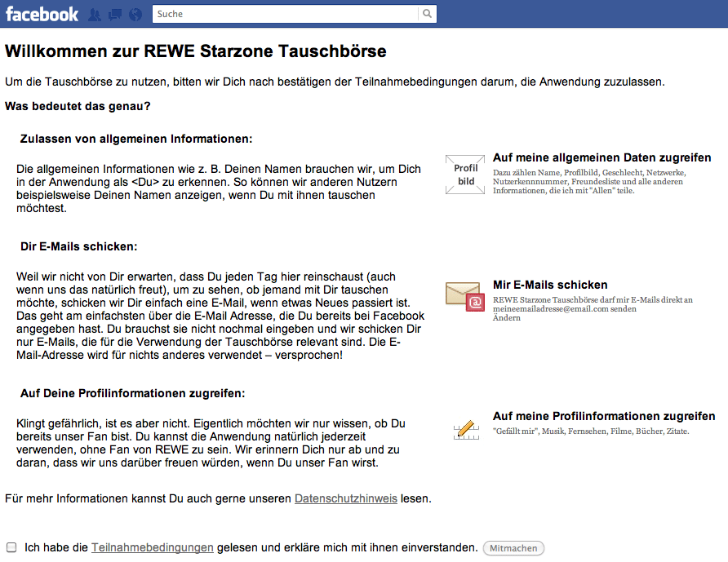This screenshot has width=728, height=562.
Task: Click the meineemailadresse@email.com text
Action: click(550, 309)
